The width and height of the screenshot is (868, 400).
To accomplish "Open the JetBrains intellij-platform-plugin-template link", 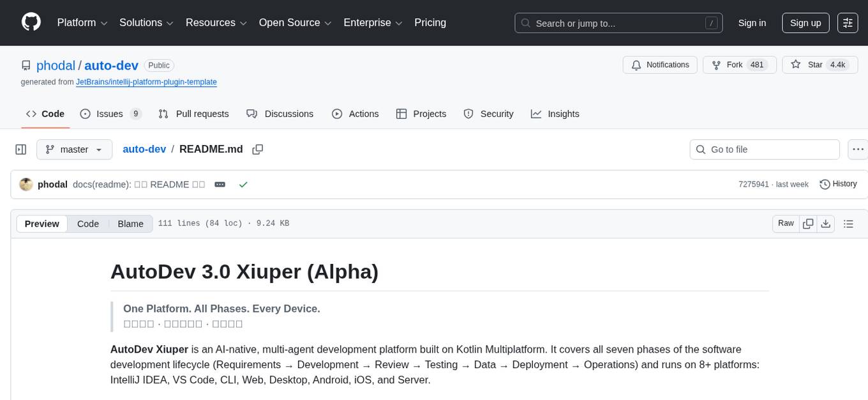I will point(146,82).
